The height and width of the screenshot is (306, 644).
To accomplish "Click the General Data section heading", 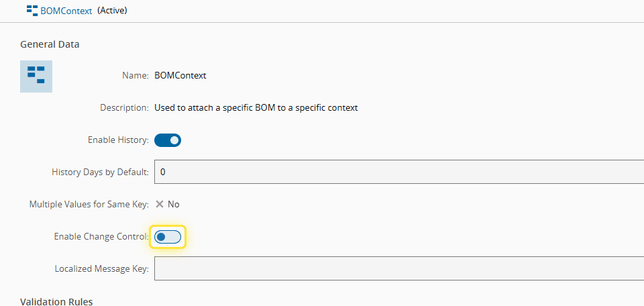I will pyautogui.click(x=50, y=44).
